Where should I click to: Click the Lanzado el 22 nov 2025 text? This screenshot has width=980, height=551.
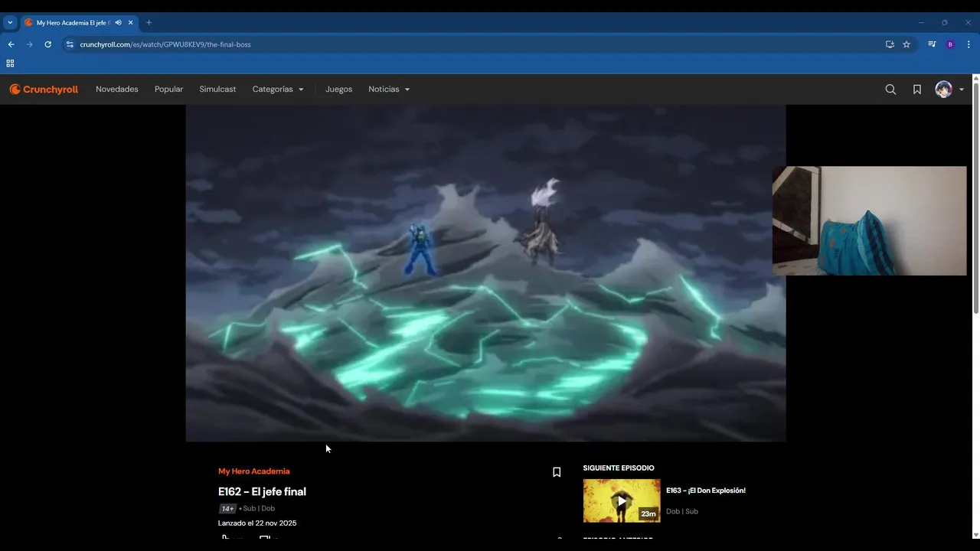coord(257,523)
